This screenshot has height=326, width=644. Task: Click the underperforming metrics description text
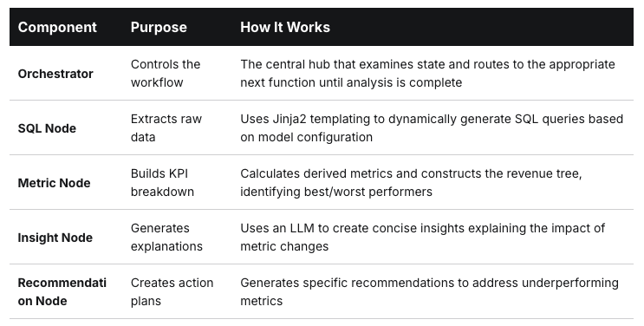coord(430,292)
